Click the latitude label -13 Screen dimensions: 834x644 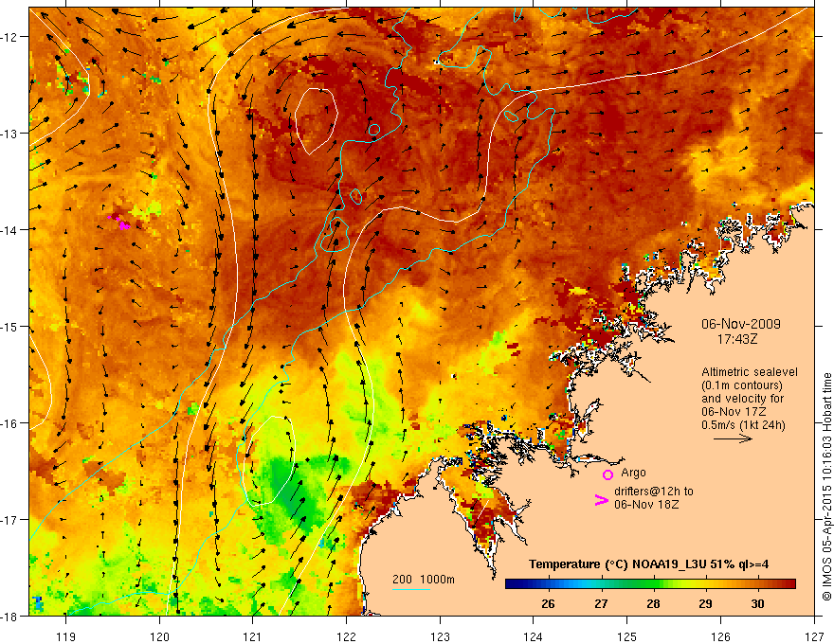tap(9, 134)
